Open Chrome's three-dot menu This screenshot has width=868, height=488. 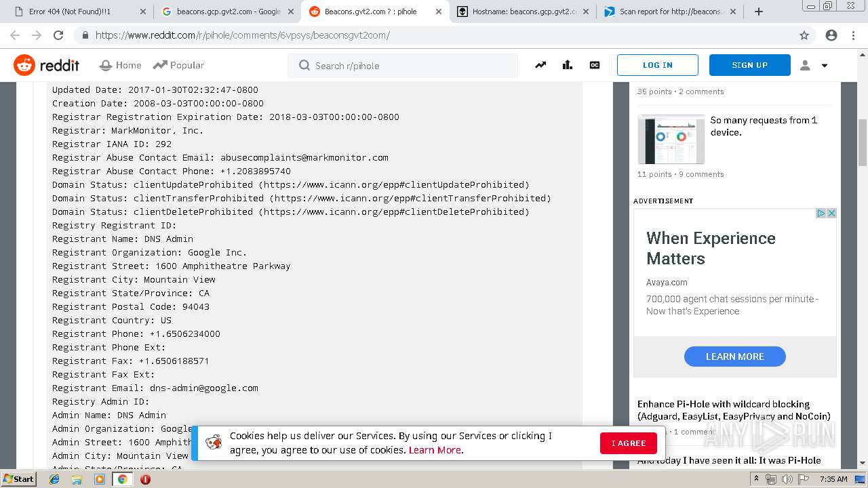(x=853, y=35)
